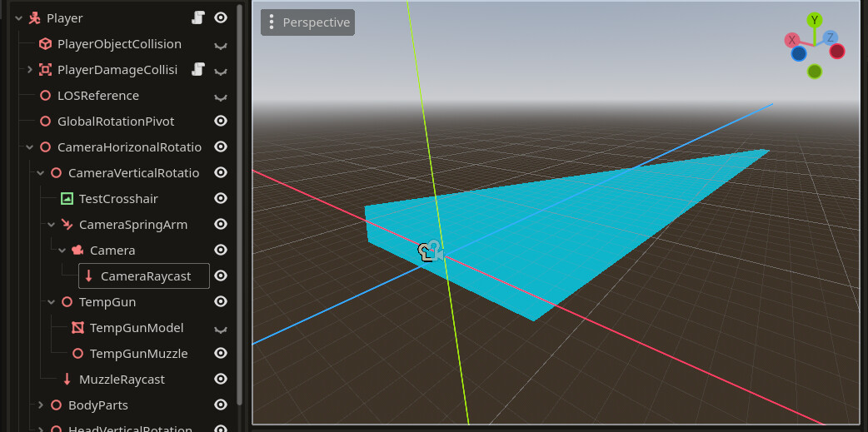868x432 pixels.
Task: Hide the CameraSpringArm node
Action: (221, 225)
